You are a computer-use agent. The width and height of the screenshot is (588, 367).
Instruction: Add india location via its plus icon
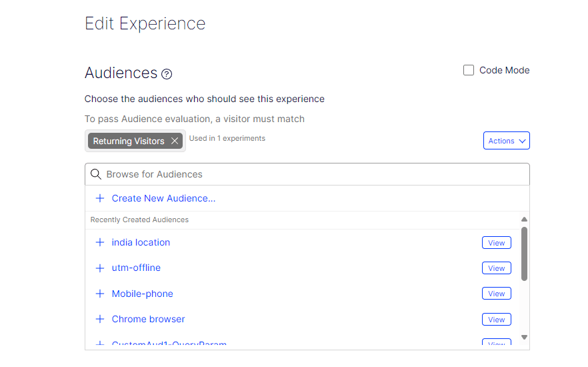point(100,242)
